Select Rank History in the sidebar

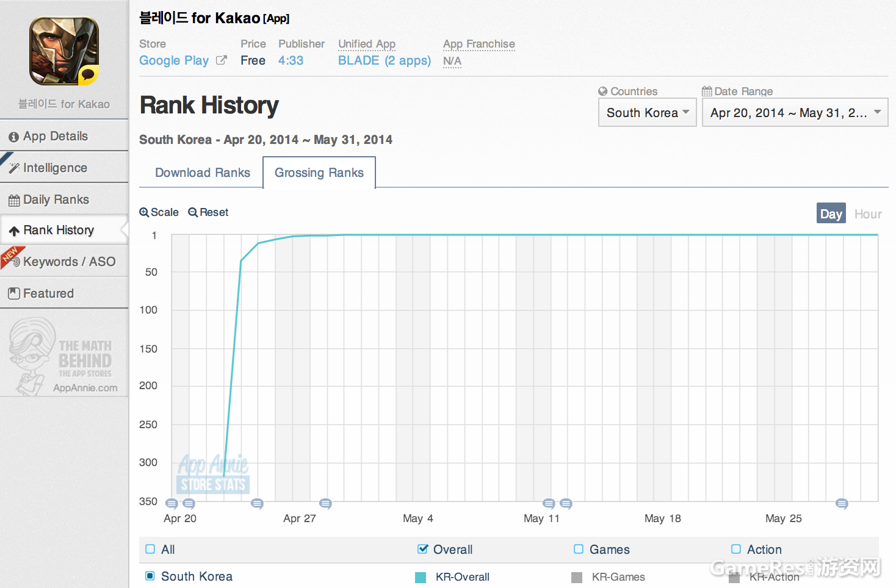64,230
